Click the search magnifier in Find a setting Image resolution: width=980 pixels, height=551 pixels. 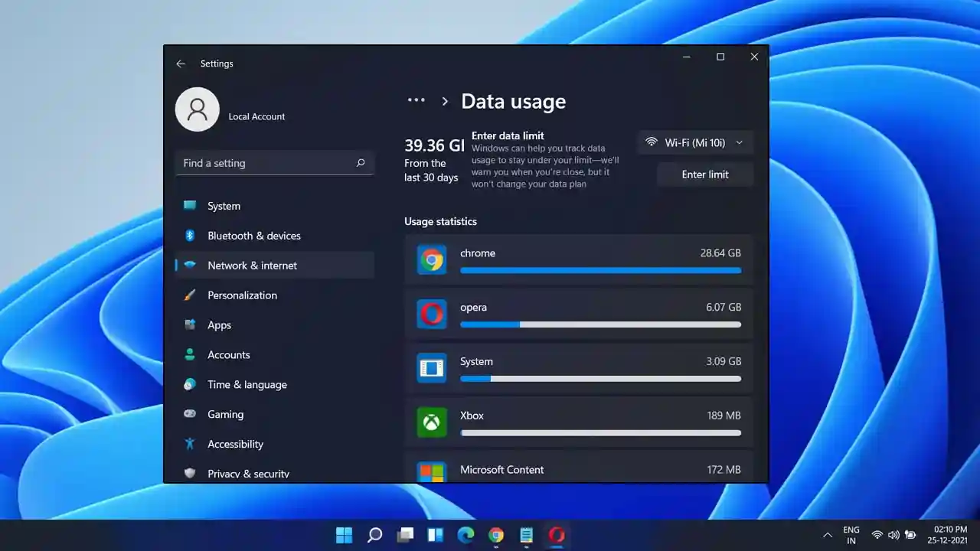[x=361, y=163]
